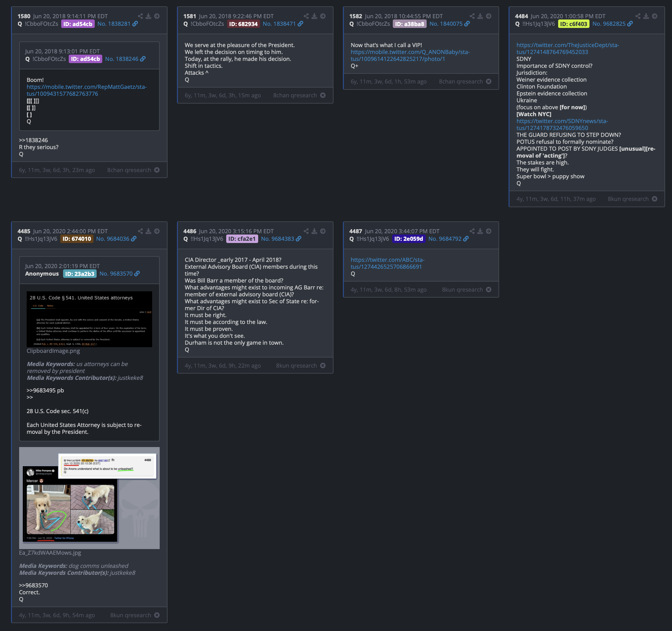
Task: Click download icon on post 4485
Action: pyautogui.click(x=148, y=231)
